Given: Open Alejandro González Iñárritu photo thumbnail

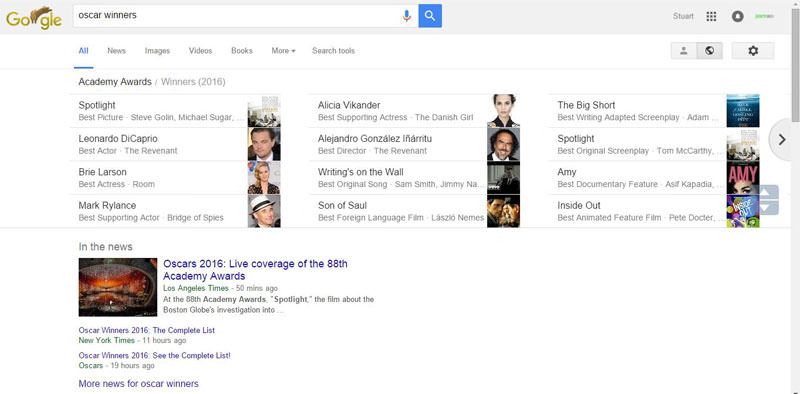Looking at the screenshot, I should 503,144.
